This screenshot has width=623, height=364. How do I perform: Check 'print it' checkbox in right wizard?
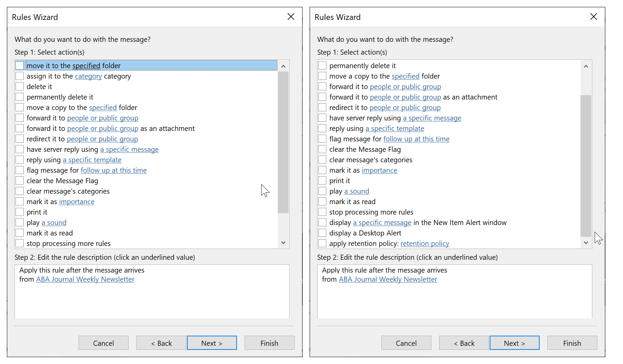[x=322, y=180]
